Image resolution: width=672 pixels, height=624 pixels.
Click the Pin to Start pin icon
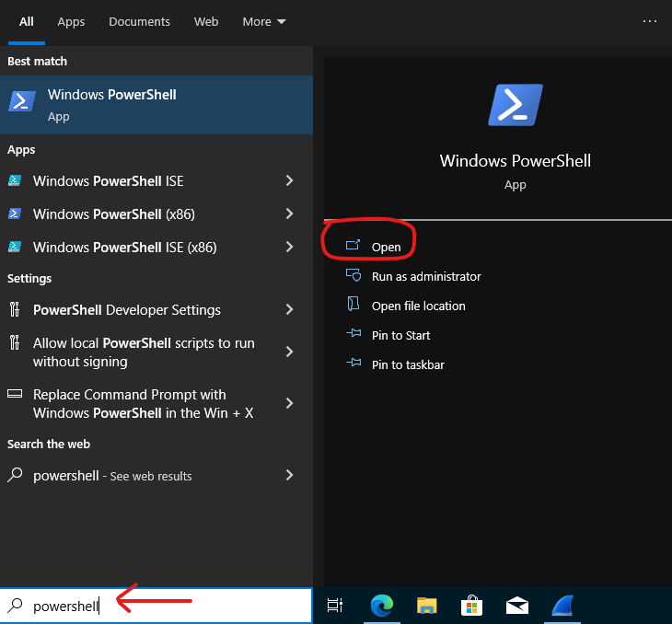click(x=353, y=333)
